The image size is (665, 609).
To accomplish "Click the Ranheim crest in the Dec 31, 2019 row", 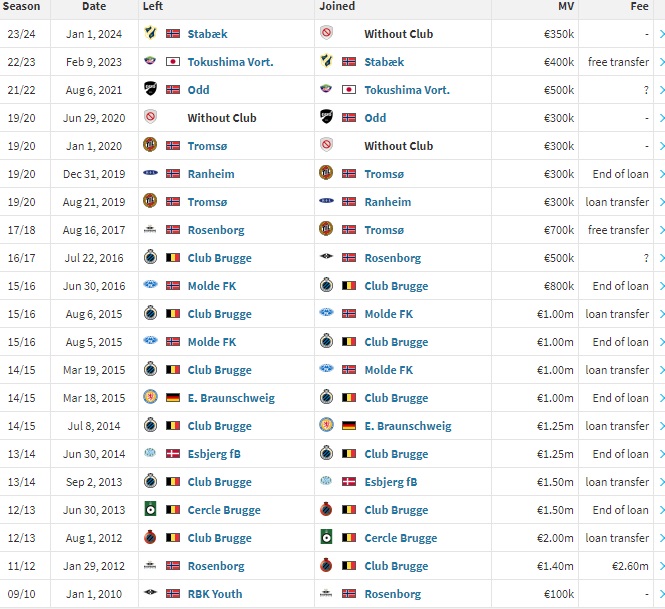I will coord(151,174).
